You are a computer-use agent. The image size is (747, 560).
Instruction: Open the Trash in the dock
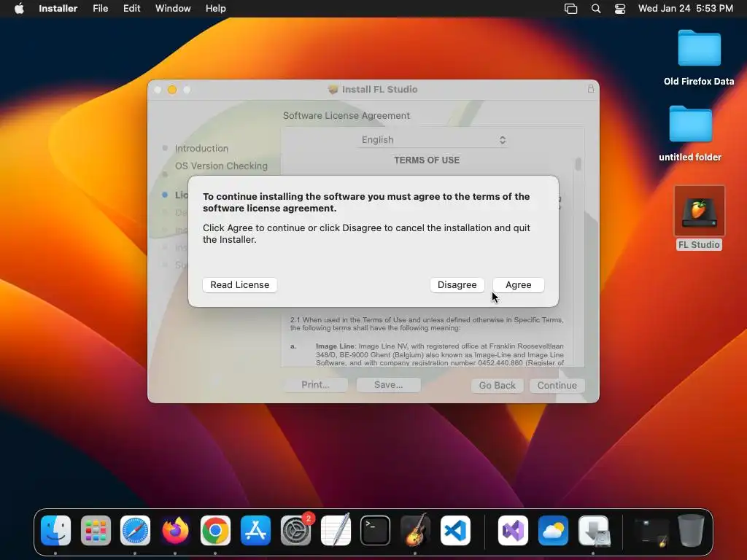[692, 531]
